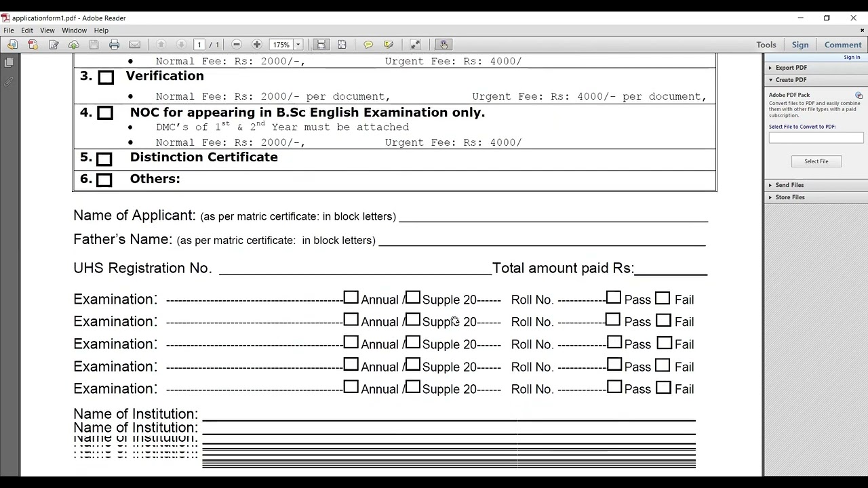The image size is (868, 488).
Task: Tick Annual checkbox in first Examination row
Action: click(x=351, y=298)
